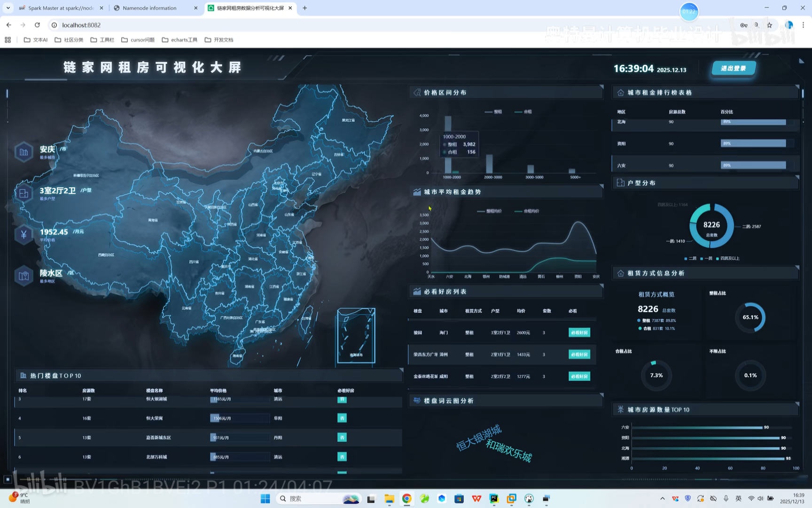Screen dimensions: 812x508
Task: Switch to the Spark Master tab
Action: pos(60,8)
